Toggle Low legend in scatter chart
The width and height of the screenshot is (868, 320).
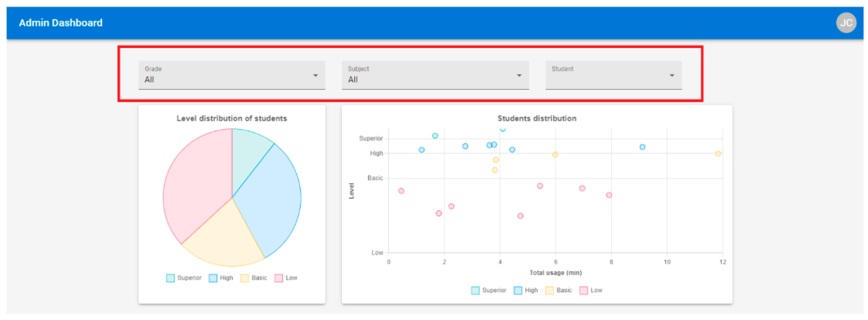(591, 290)
